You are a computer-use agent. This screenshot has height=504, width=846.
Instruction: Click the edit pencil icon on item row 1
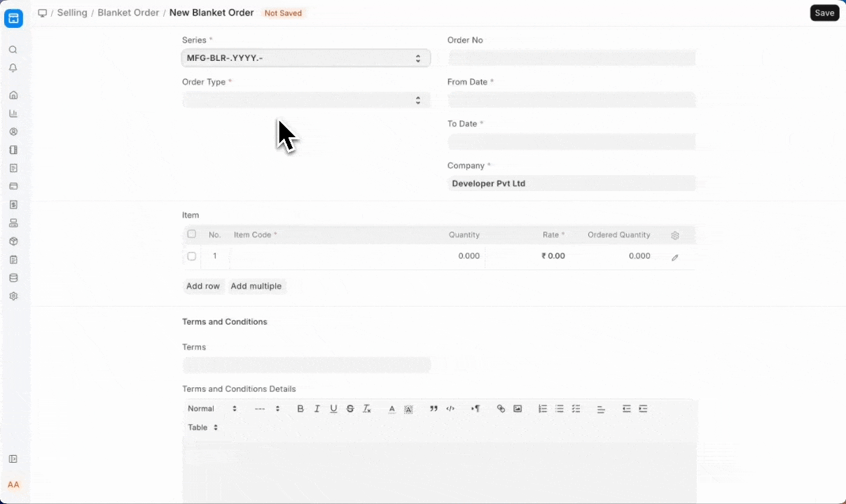(x=675, y=258)
